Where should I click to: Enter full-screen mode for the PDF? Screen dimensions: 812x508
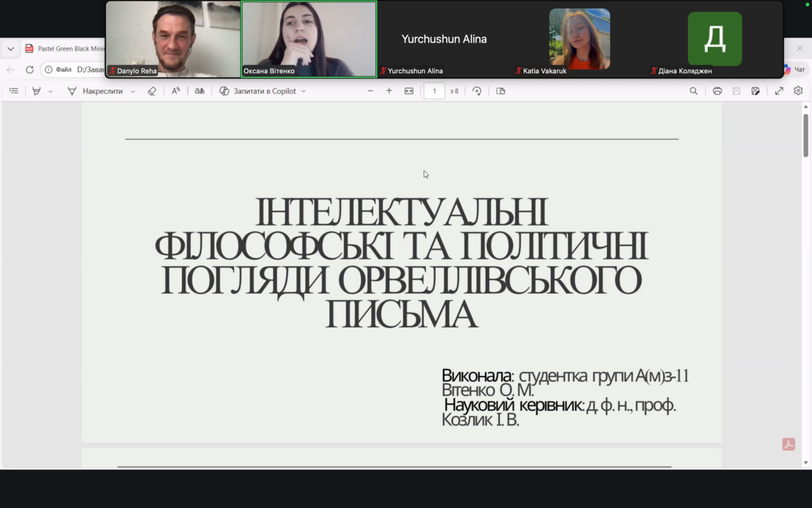(779, 91)
